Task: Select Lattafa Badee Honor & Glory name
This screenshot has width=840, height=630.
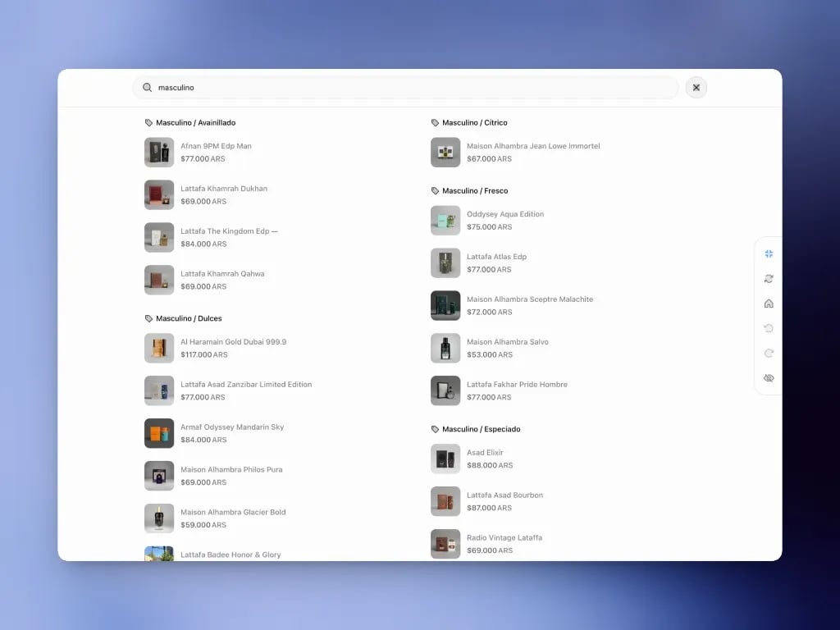Action: pos(231,555)
